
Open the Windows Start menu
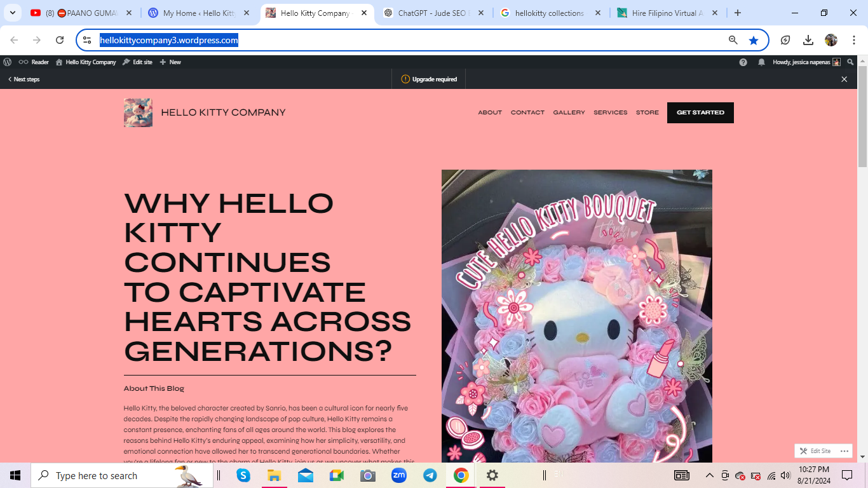[15, 475]
